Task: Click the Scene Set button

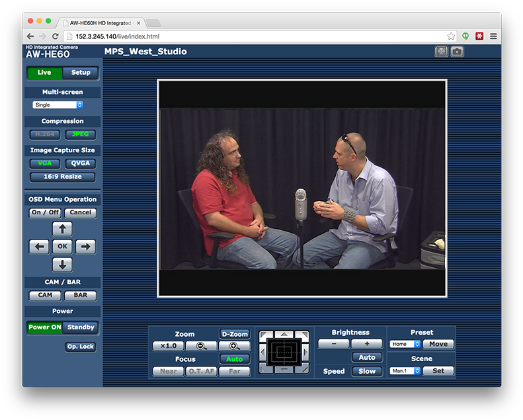Action: click(438, 371)
